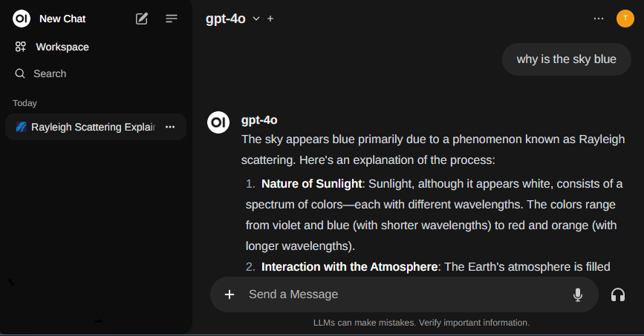
Task: Open the three-dot chat options menu
Action: pos(599,19)
